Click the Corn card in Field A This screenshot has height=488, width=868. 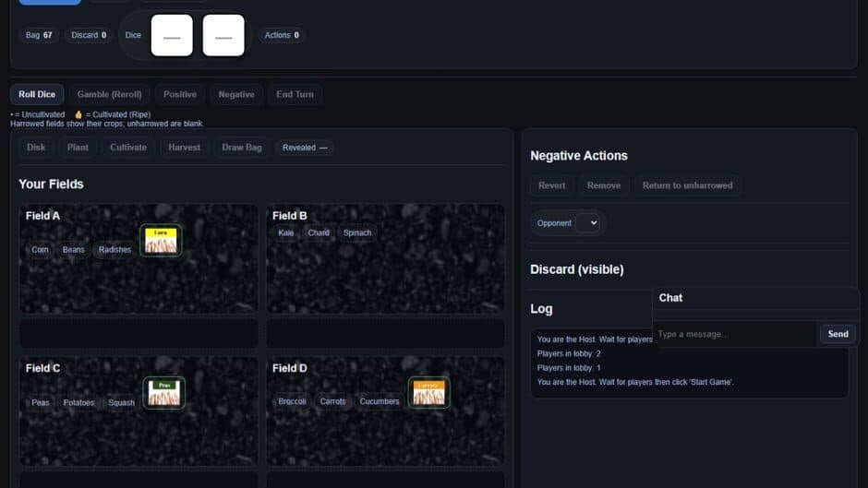pyautogui.click(x=161, y=241)
